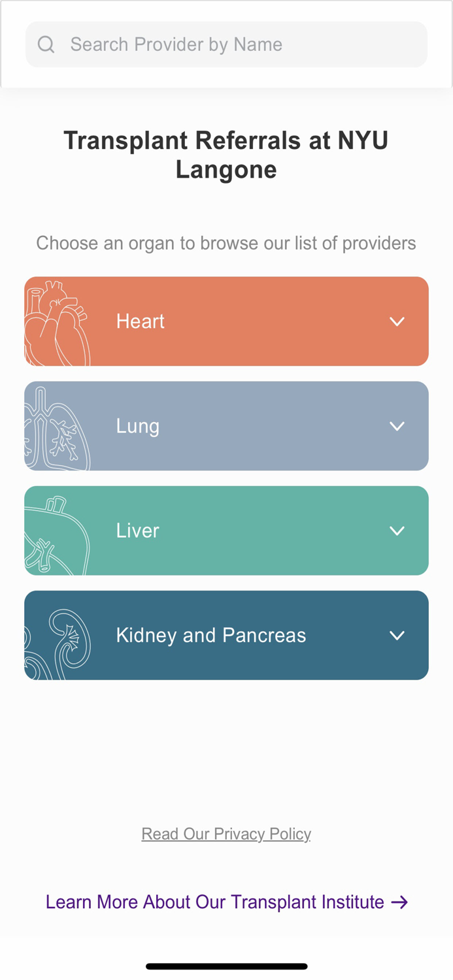Select the green Liver banner

click(226, 531)
